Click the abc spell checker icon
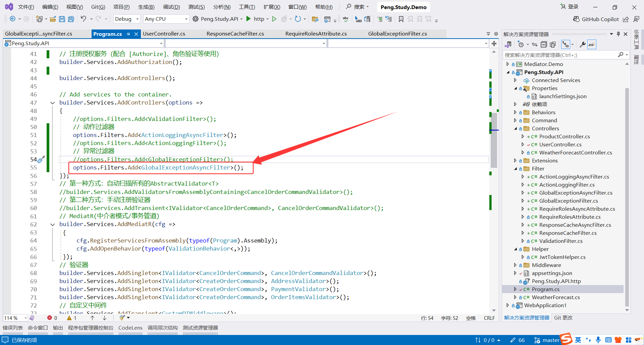The image size is (644, 345). (346, 19)
